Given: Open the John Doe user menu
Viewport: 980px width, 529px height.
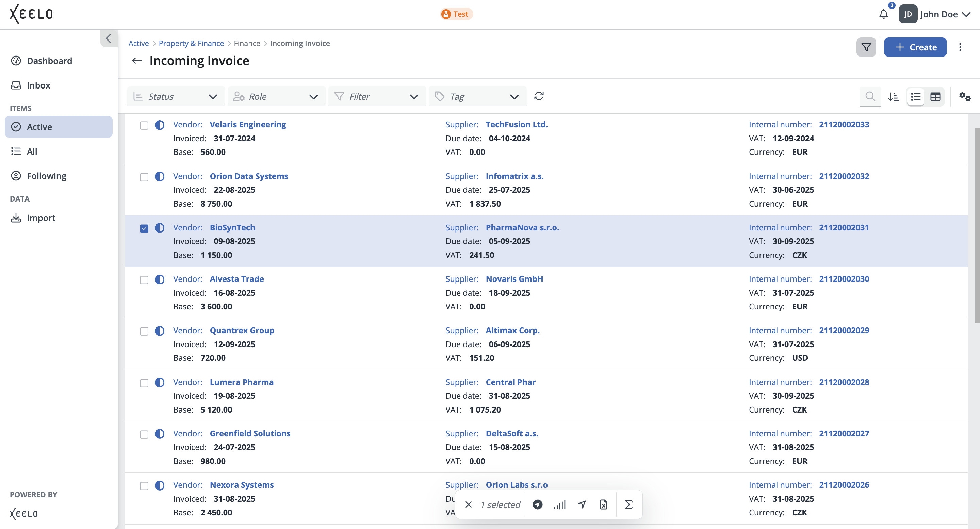Looking at the screenshot, I should pos(938,14).
